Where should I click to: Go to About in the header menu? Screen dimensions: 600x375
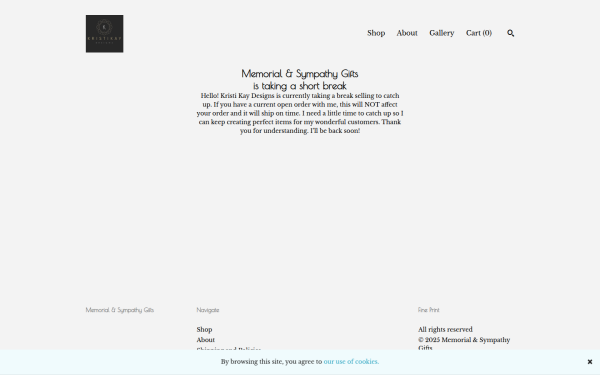407,33
